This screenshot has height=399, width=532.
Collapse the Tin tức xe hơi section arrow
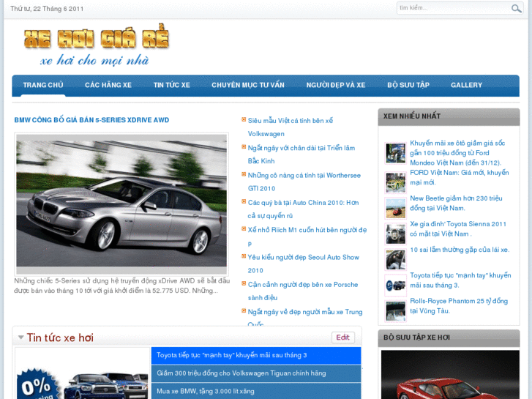(21, 338)
